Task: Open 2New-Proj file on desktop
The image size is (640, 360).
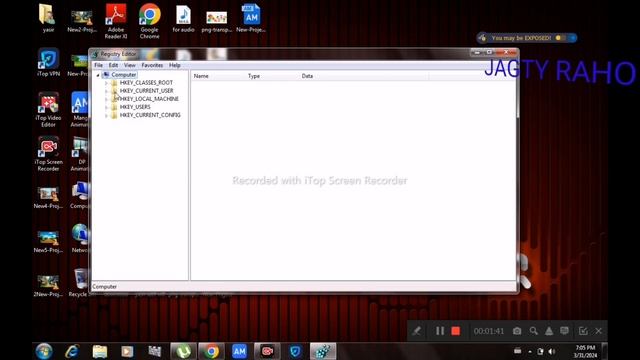Action: coord(48,286)
